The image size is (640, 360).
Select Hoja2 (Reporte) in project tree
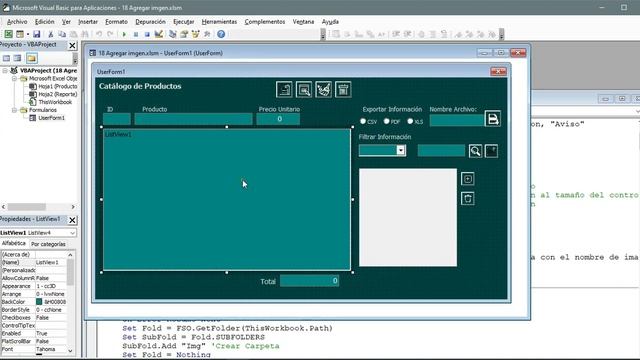[x=58, y=94]
